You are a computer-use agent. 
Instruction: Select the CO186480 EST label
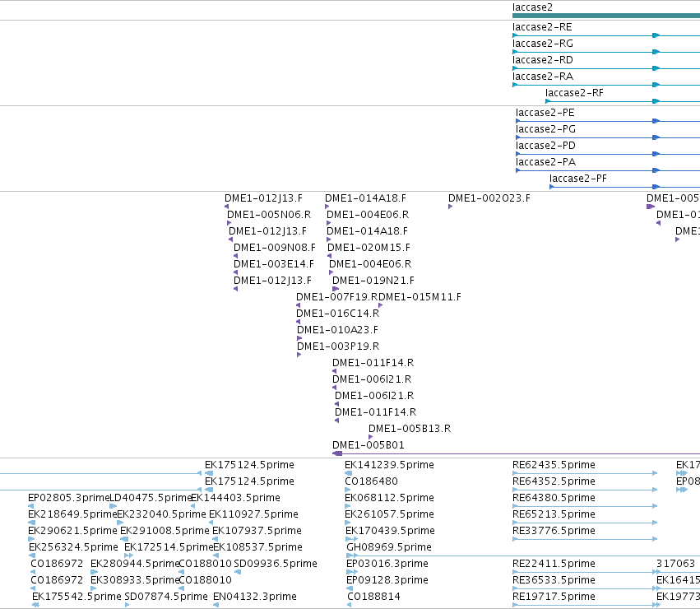tap(372, 481)
